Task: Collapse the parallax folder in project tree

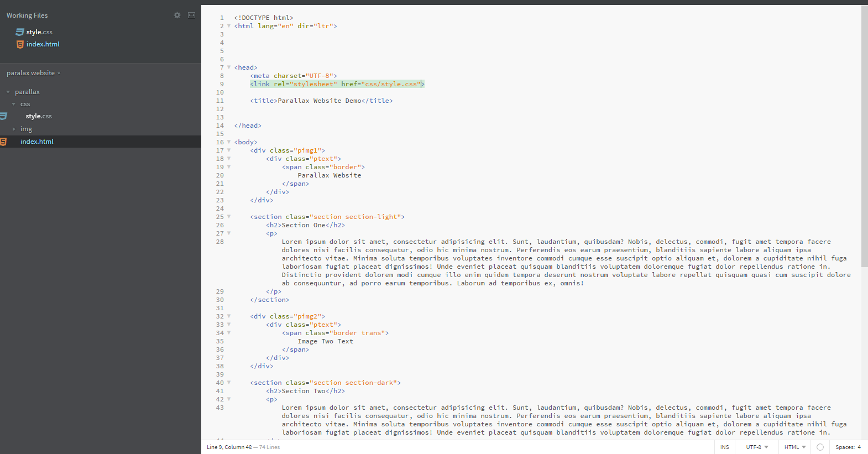Action: [8, 92]
